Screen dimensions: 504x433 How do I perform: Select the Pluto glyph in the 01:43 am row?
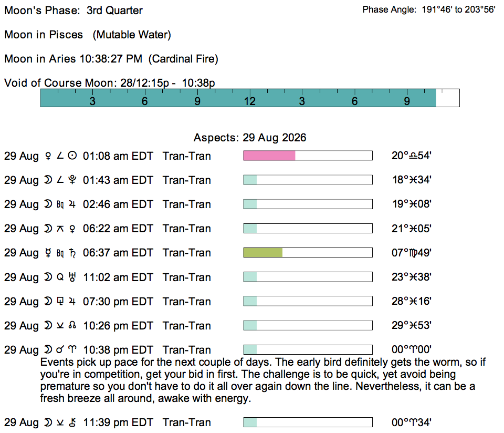(72, 180)
